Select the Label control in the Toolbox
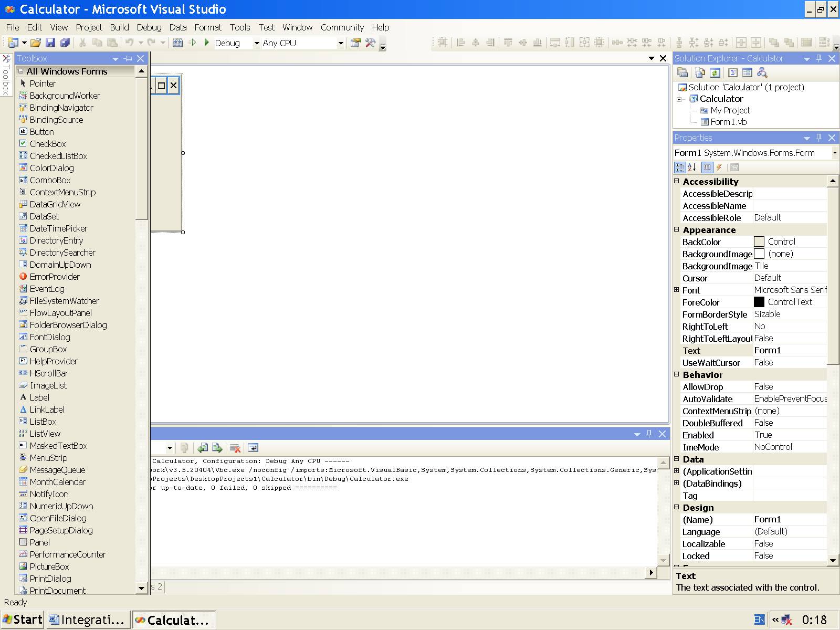This screenshot has width=840, height=630. [x=39, y=397]
